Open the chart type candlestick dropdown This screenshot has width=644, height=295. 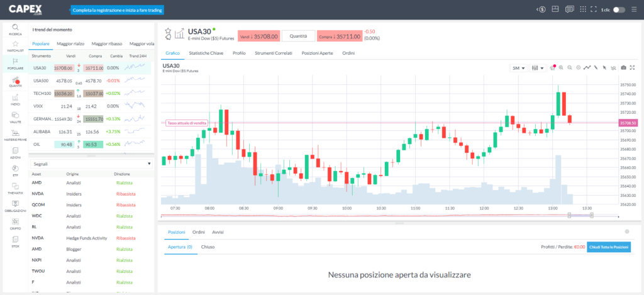[x=537, y=68]
